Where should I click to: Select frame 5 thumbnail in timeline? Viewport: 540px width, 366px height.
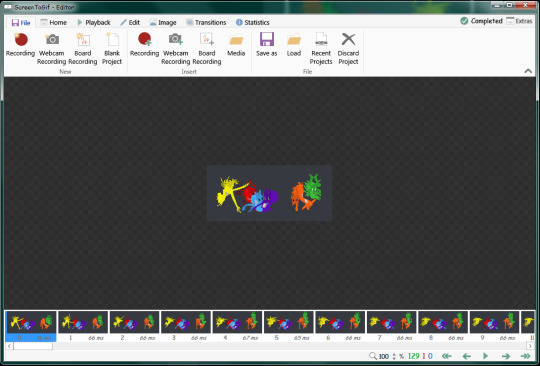point(289,322)
